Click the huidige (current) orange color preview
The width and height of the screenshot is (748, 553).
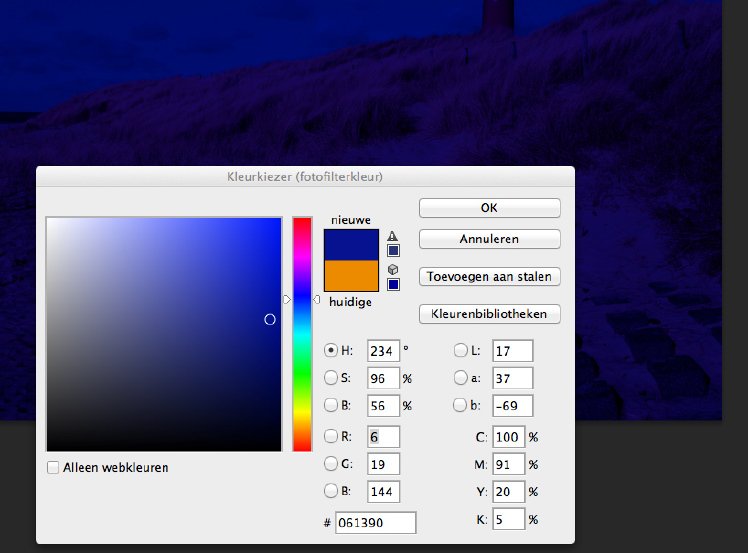pos(351,276)
